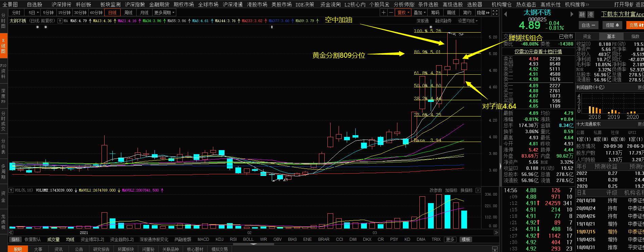This screenshot has height=252, width=644.
Task: Toggle 自选 watchlist remove button
Action: pyautogui.click(x=588, y=25)
